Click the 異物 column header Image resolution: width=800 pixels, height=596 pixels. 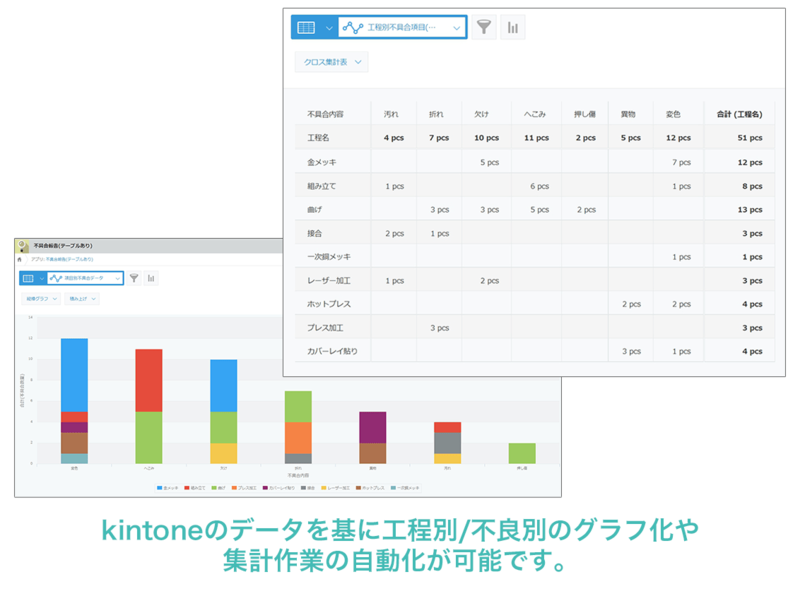[x=628, y=114]
